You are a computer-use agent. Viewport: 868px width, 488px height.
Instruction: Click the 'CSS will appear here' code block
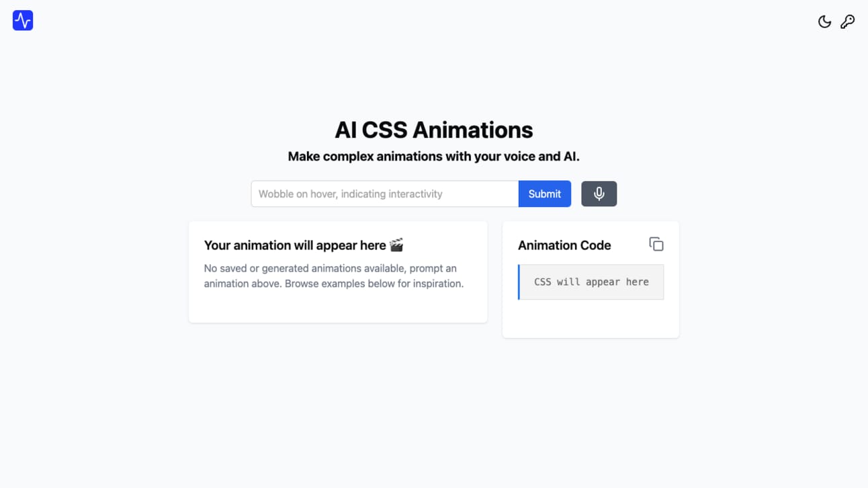[x=591, y=282]
